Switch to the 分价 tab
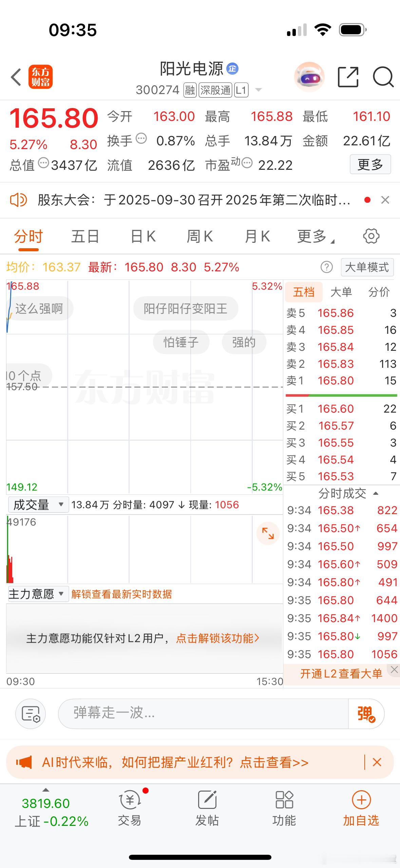This screenshot has width=400, height=868. [379, 292]
